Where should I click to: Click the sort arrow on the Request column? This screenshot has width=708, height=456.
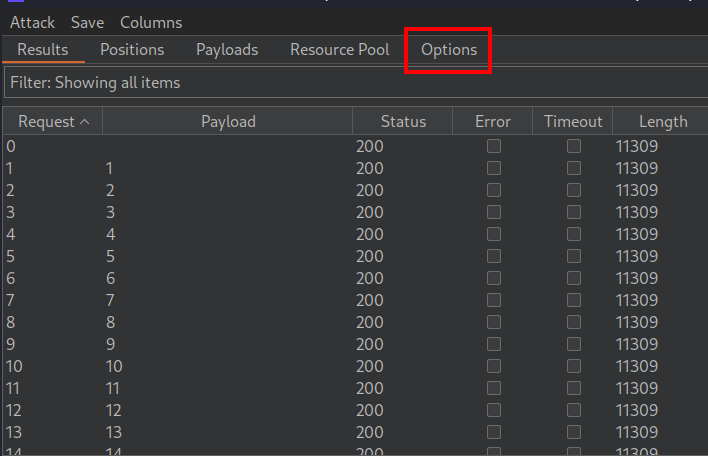(84, 122)
